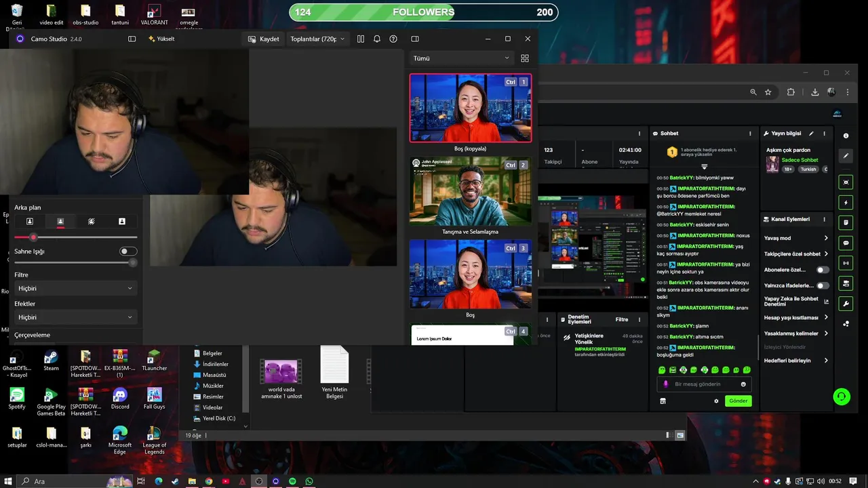Select third Arka plan background effect icon
The image size is (868, 488).
pyautogui.click(x=91, y=222)
